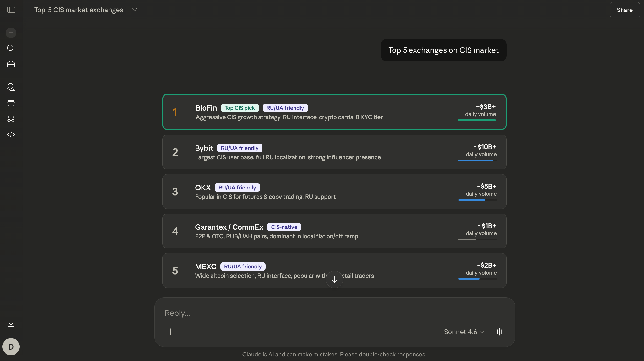Open the attachment plus menu in reply box
The width and height of the screenshot is (644, 361).
(170, 332)
